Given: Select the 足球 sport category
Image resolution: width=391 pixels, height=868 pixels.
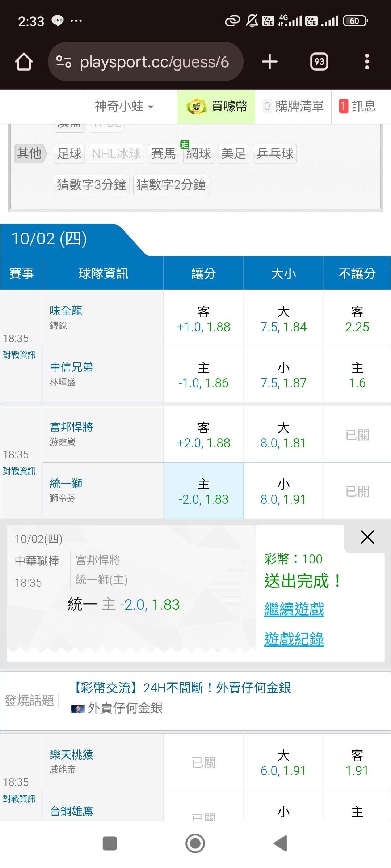Looking at the screenshot, I should (x=69, y=154).
